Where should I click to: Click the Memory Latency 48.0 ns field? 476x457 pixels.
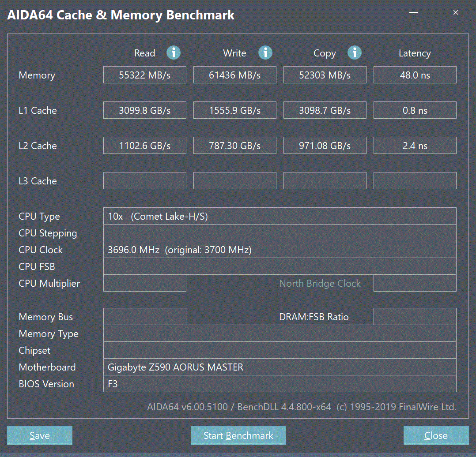click(x=415, y=75)
